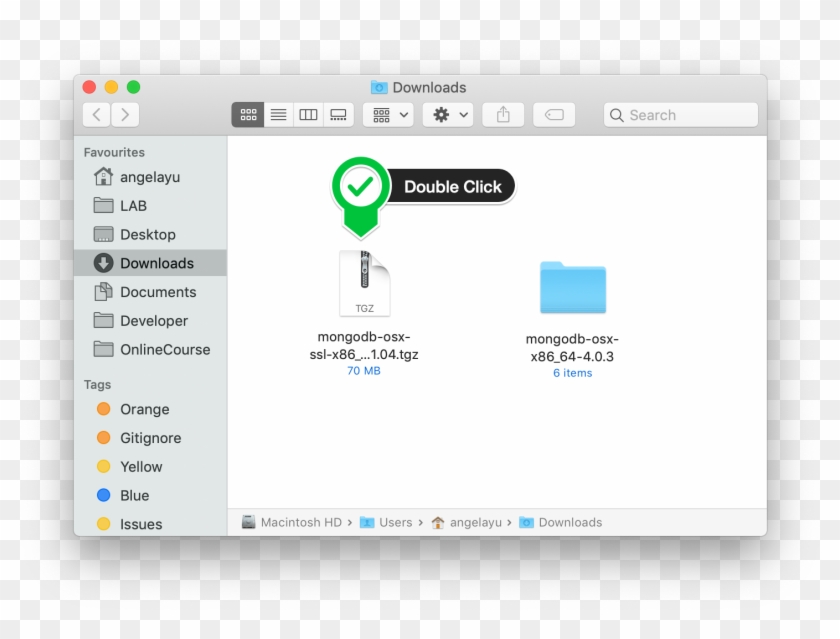
Task: Open the action gear dropdown menu
Action: point(447,114)
